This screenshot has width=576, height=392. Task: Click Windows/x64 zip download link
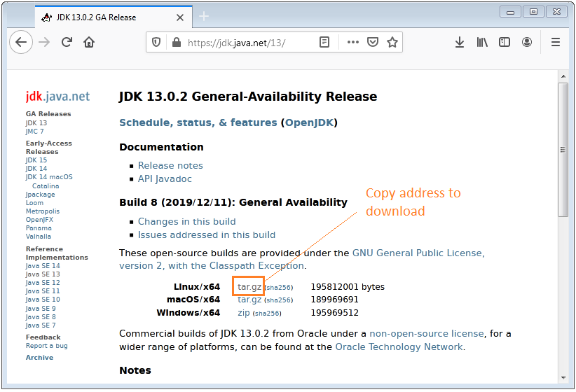point(244,313)
